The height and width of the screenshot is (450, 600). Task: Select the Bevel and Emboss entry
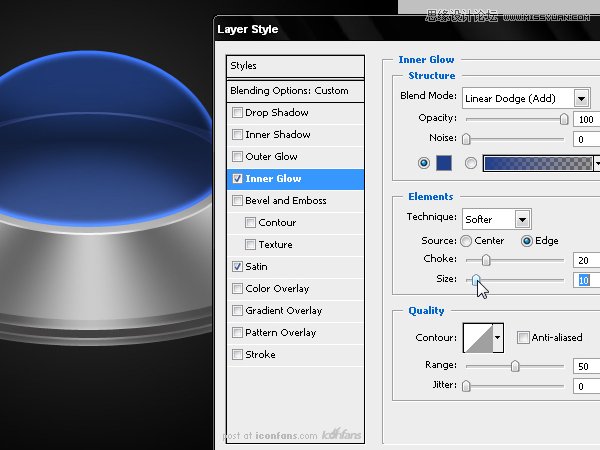pyautogui.click(x=286, y=201)
